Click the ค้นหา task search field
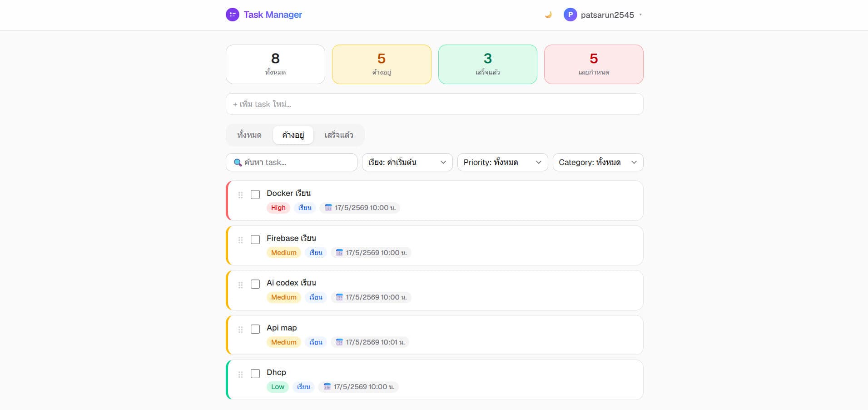This screenshot has width=868, height=410. pyautogui.click(x=291, y=162)
